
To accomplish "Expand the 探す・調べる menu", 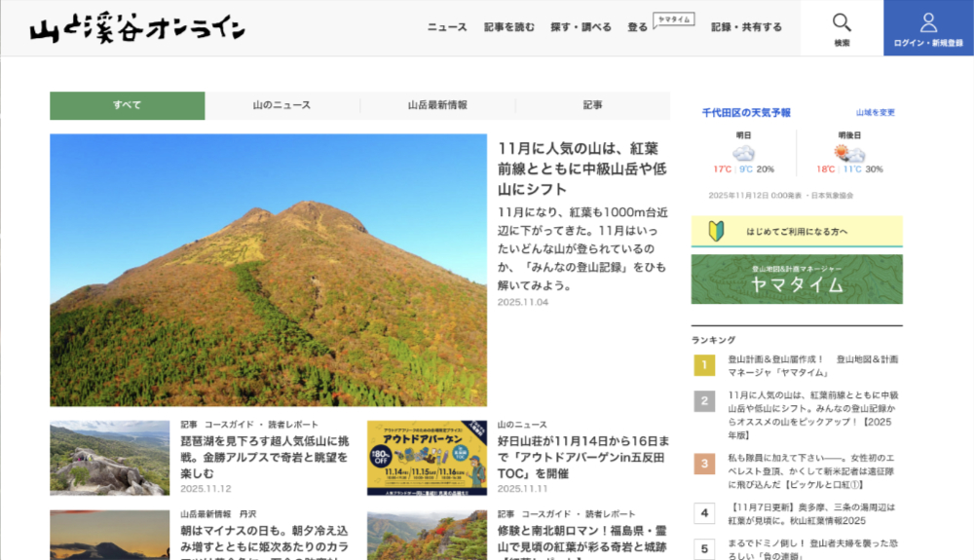I will pyautogui.click(x=581, y=27).
